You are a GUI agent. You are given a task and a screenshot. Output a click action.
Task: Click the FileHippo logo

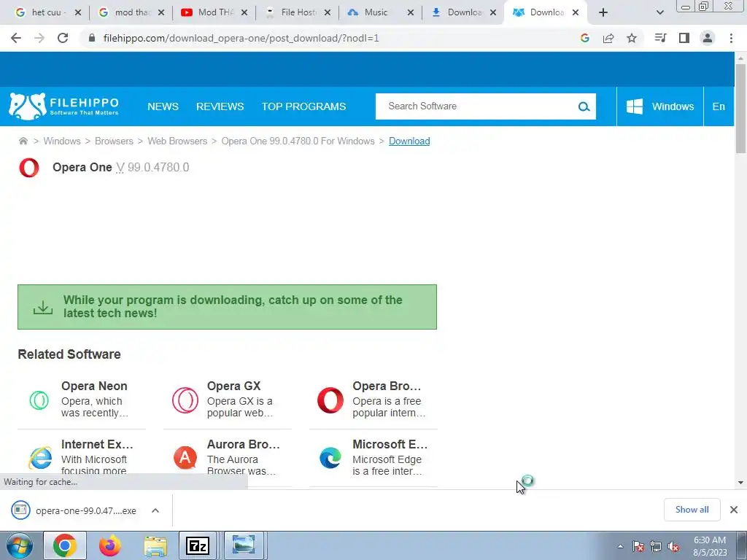[64, 106]
